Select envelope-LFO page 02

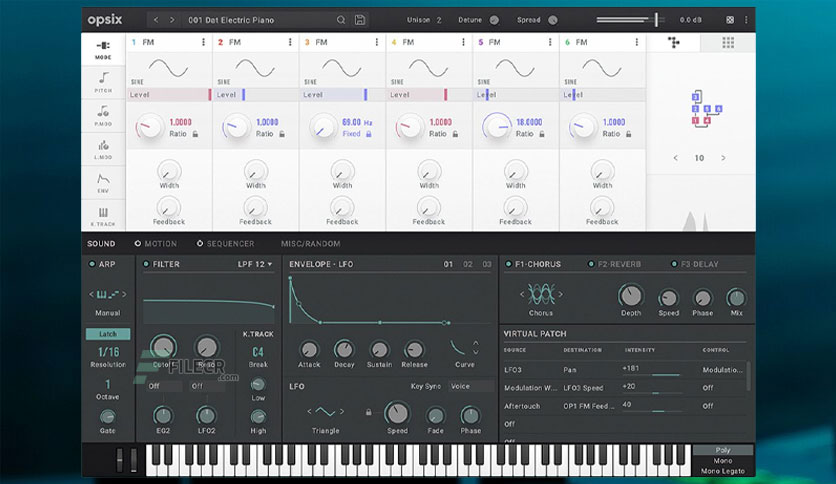click(468, 264)
